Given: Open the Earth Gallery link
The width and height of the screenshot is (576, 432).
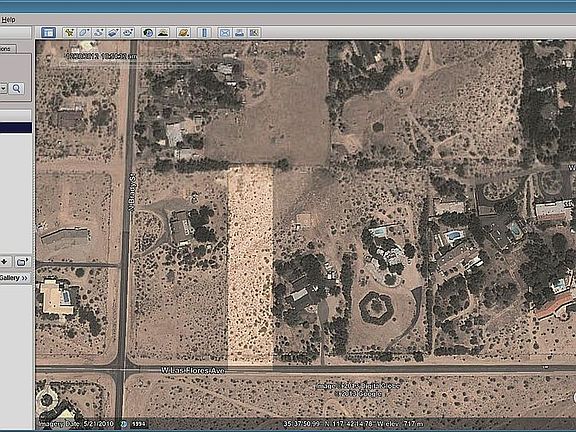Looking at the screenshot, I should coord(14,278).
